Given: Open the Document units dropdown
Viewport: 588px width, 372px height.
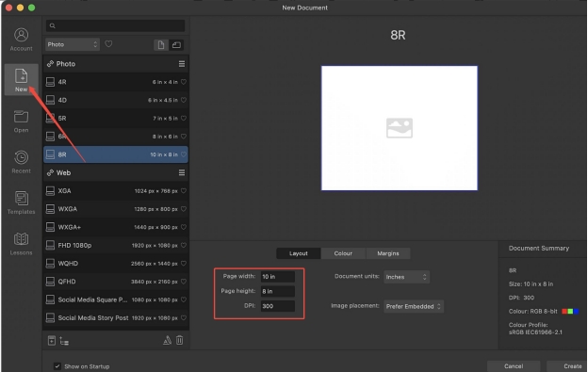Looking at the screenshot, I should tap(406, 277).
